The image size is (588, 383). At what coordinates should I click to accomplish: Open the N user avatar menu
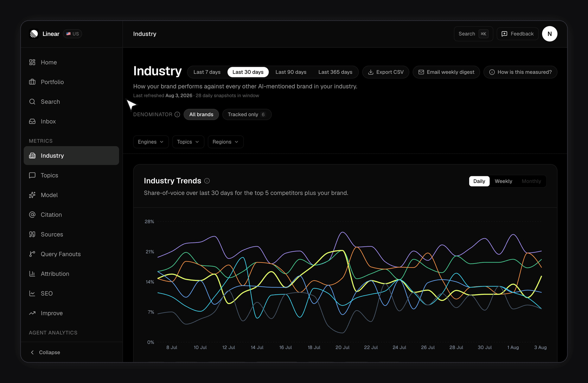tap(550, 34)
